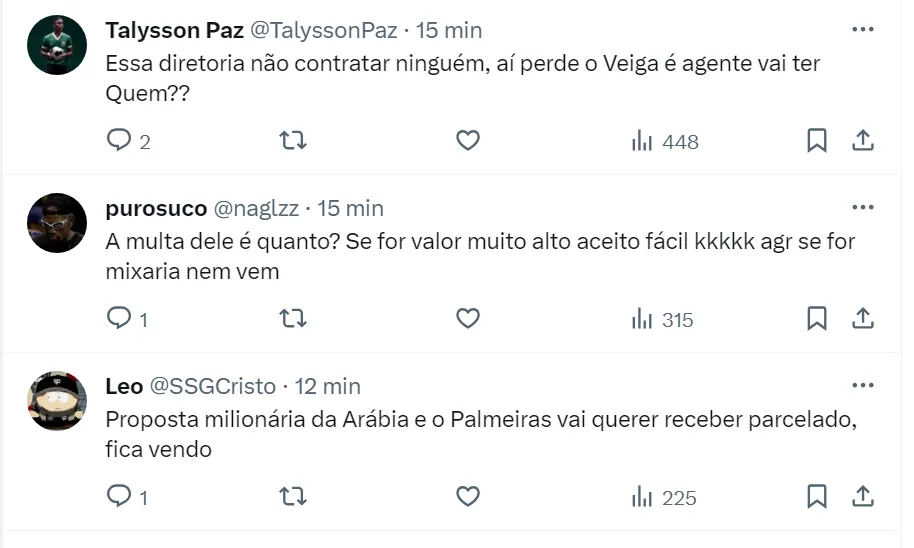Open more options on Talysson Paz's tweet
914x548 pixels.
pyautogui.click(x=862, y=30)
